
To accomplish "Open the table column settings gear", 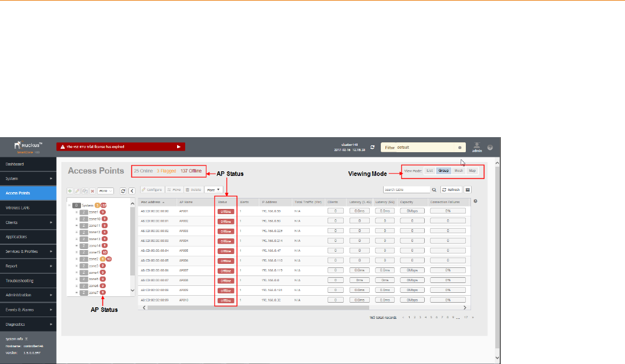I will [x=476, y=201].
